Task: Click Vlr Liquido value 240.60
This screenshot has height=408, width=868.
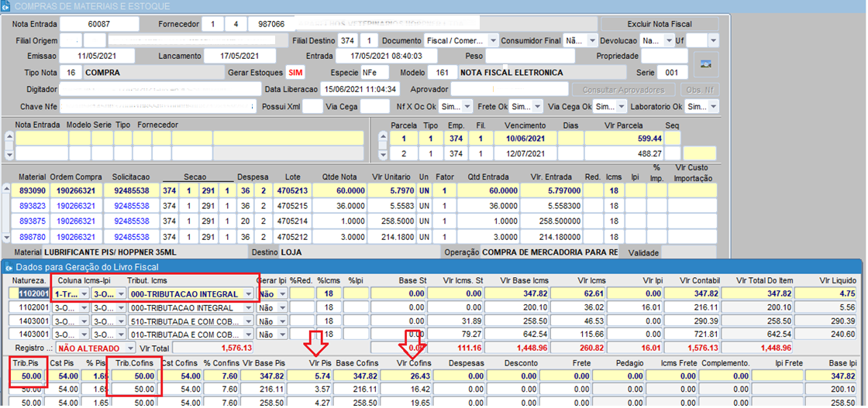Action: pyautogui.click(x=827, y=334)
